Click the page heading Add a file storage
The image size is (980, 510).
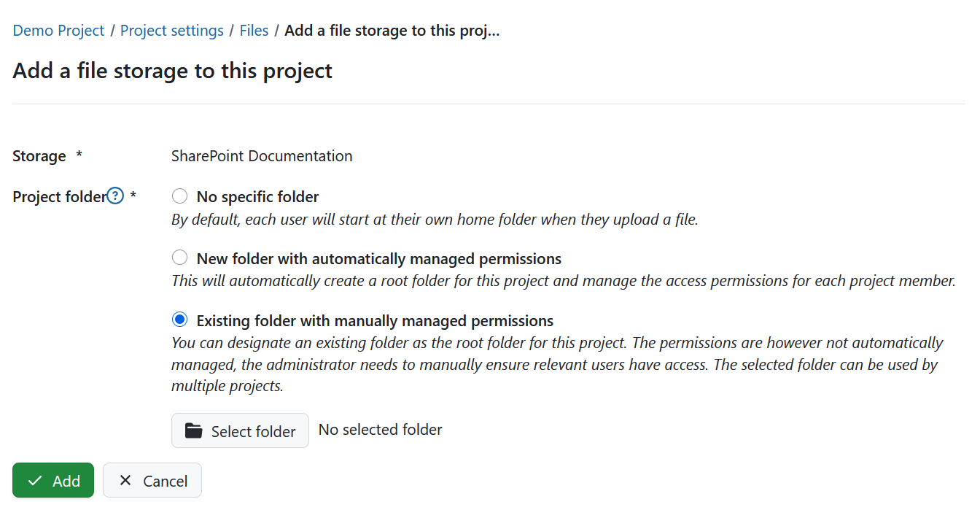coord(172,70)
